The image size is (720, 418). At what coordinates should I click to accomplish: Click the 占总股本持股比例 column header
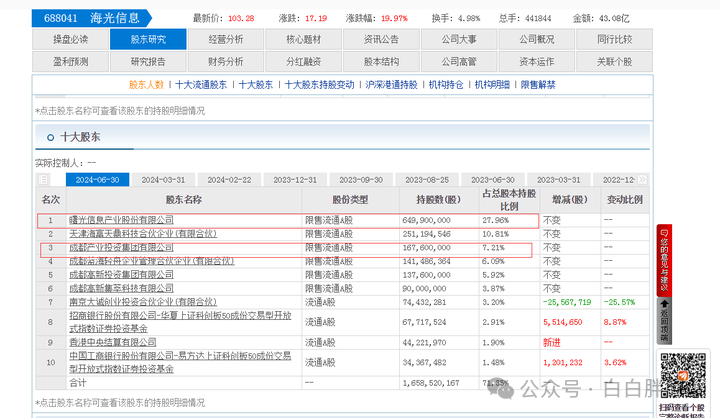[x=509, y=200]
